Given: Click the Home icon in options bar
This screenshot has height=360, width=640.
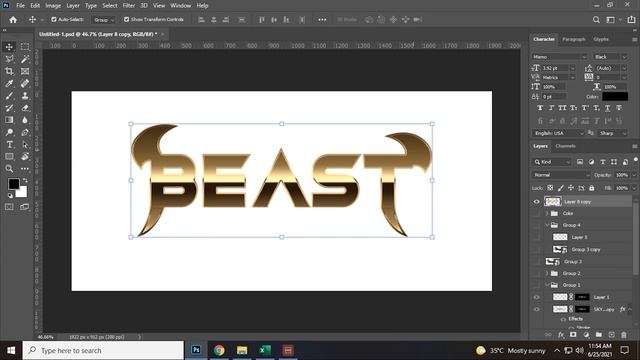Looking at the screenshot, I should pos(13,20).
